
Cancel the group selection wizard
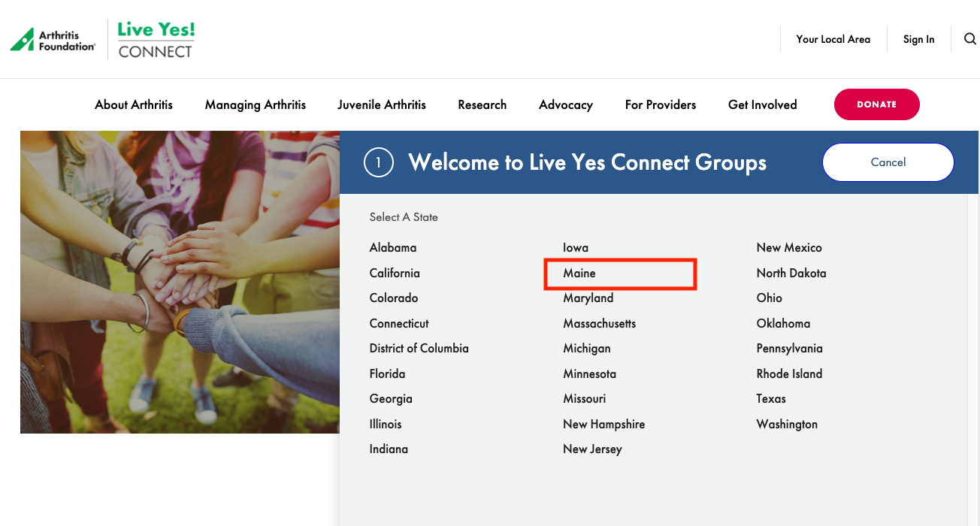click(888, 162)
